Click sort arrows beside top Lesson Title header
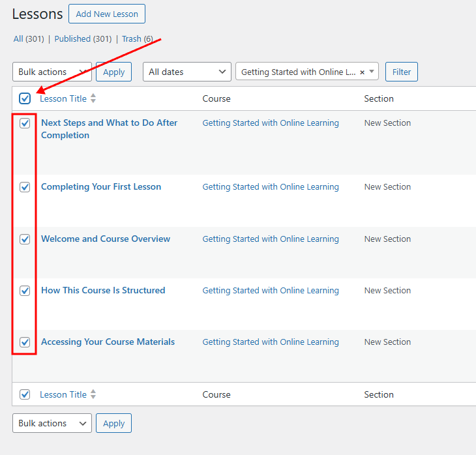The width and height of the screenshot is (476, 455). tap(93, 98)
